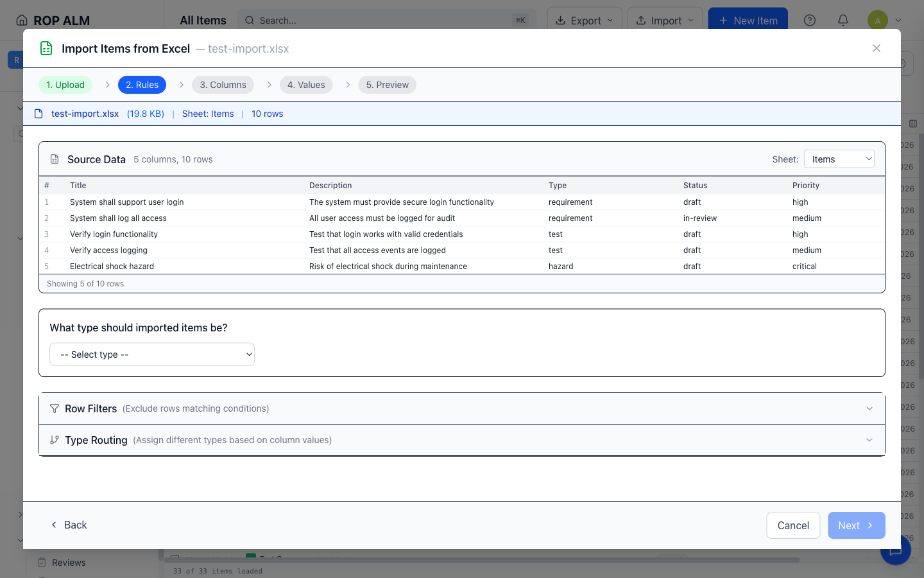Open the Select type dropdown

click(x=152, y=355)
